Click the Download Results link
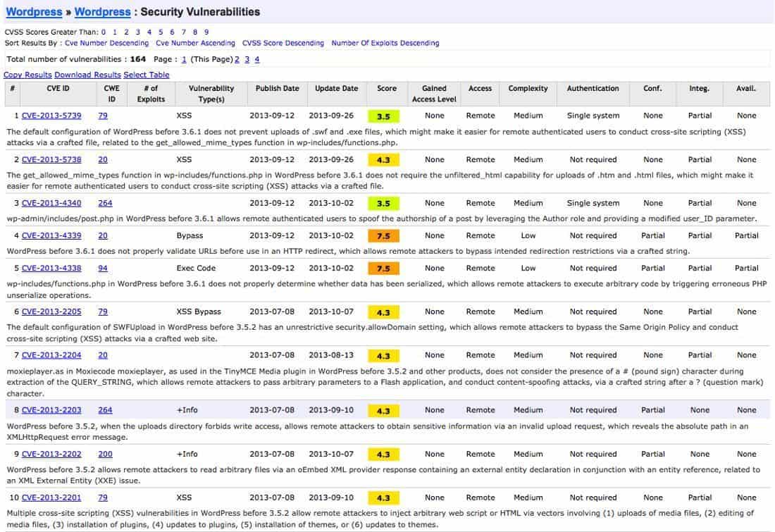The height and width of the screenshot is (532, 775). tap(87, 75)
